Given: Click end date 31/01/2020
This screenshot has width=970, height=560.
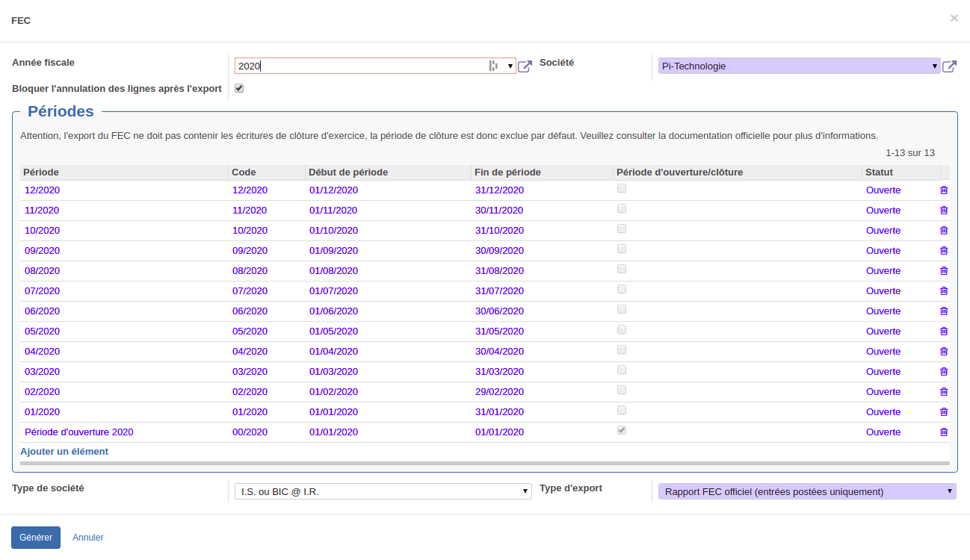Looking at the screenshot, I should (x=499, y=412).
